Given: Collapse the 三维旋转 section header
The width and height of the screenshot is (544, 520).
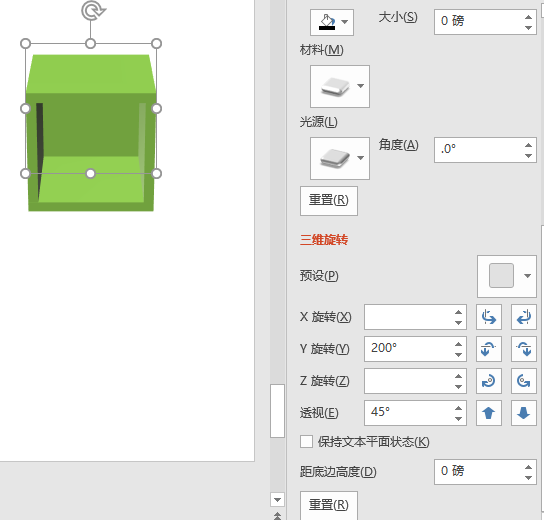Looking at the screenshot, I should click(x=324, y=240).
